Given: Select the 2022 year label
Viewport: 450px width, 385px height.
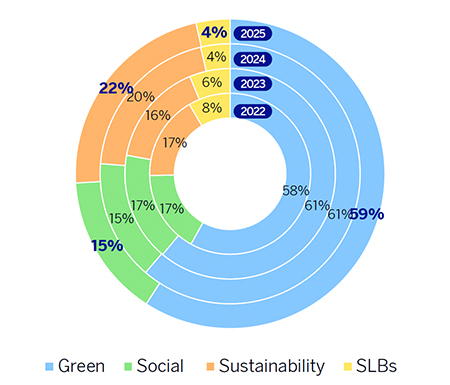Looking at the screenshot, I should click(x=253, y=111).
